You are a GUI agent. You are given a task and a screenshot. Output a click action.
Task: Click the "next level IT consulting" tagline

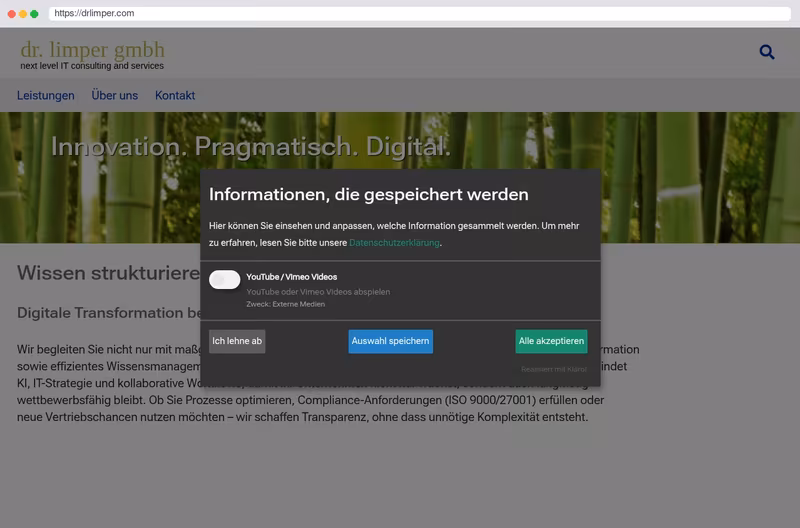pos(92,66)
